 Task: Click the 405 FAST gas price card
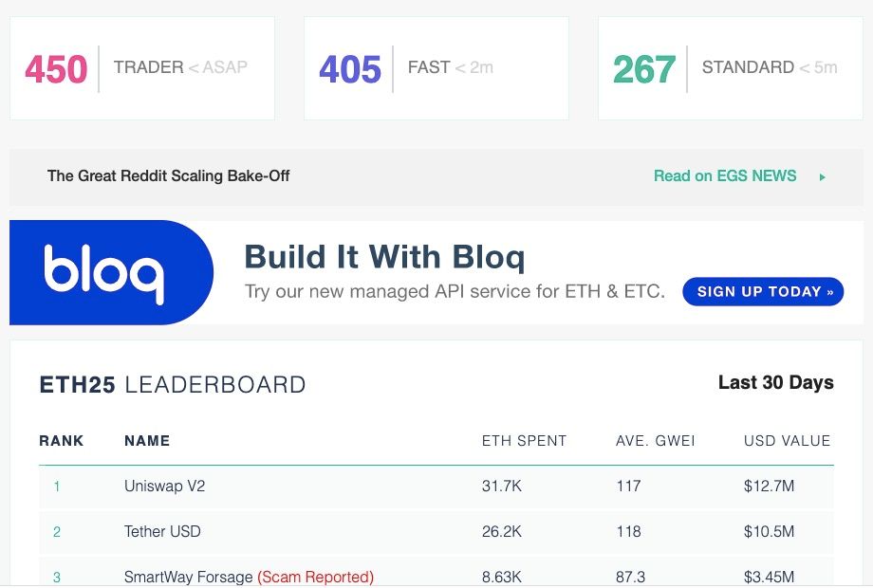pos(436,68)
